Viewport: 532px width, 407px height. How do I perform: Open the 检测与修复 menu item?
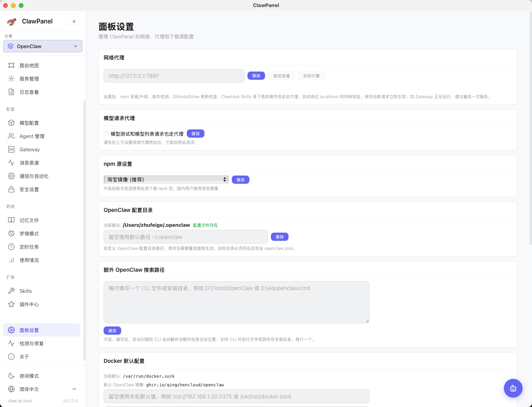pyautogui.click(x=31, y=343)
